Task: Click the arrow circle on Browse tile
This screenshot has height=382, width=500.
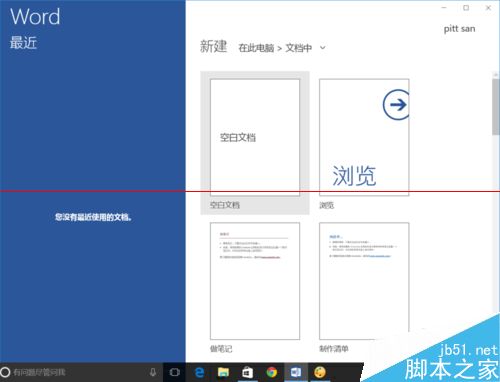Action: (x=396, y=105)
